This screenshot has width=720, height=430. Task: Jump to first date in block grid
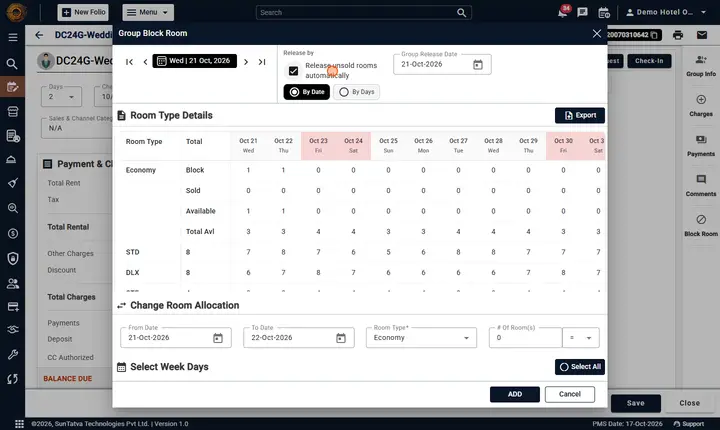point(129,62)
